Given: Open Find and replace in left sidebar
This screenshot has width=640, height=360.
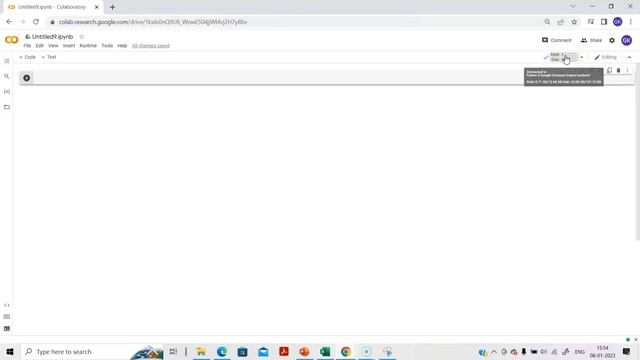Looking at the screenshot, I should pyautogui.click(x=7, y=76).
